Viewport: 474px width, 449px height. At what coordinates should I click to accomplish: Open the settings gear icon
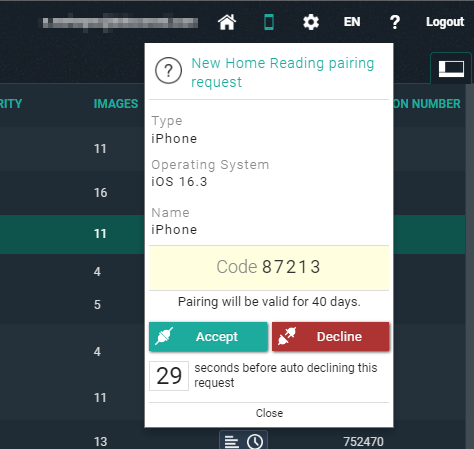click(311, 22)
